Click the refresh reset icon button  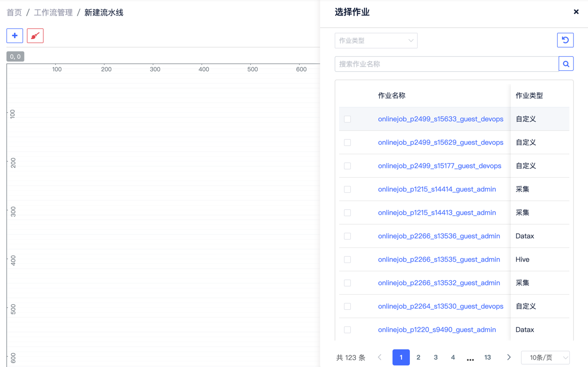(x=565, y=40)
